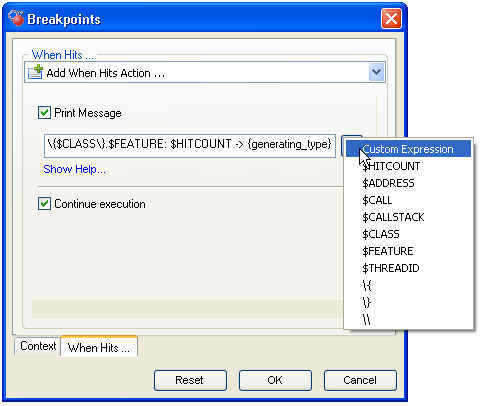482x406 pixels.
Task: Close the Breakpoints dialog
Action: (x=391, y=18)
